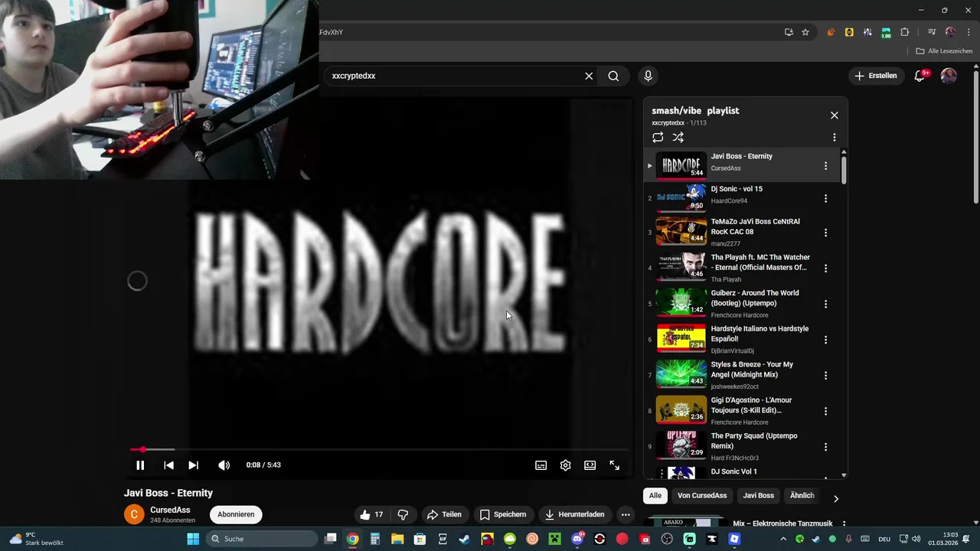Toggle playlist shuffle button

678,138
